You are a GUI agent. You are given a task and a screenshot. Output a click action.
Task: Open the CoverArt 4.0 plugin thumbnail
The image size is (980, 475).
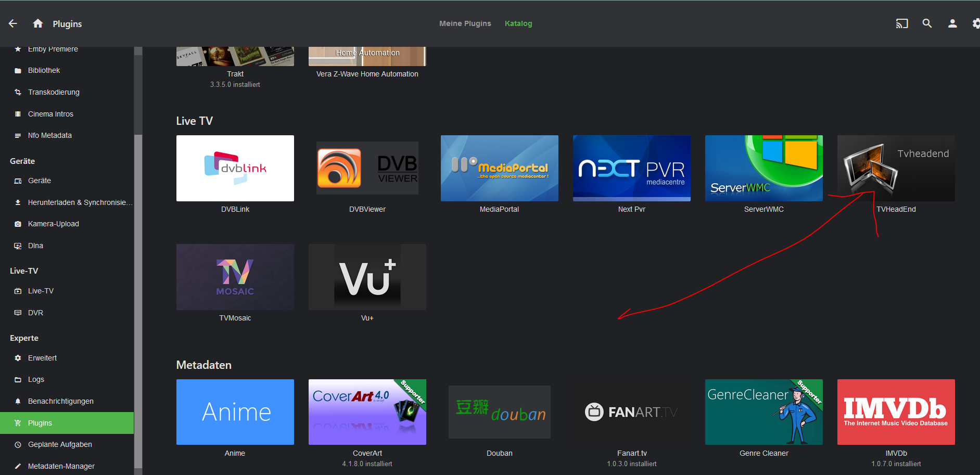pos(367,412)
